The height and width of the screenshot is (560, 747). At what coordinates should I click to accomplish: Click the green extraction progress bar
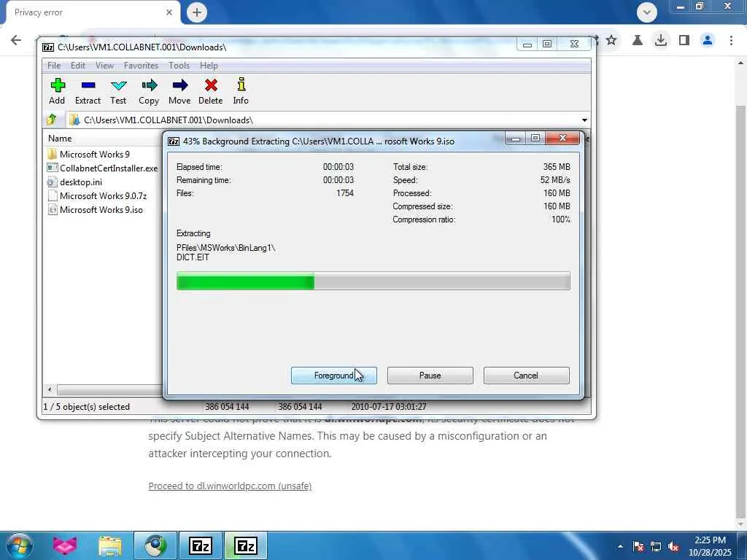(x=373, y=281)
